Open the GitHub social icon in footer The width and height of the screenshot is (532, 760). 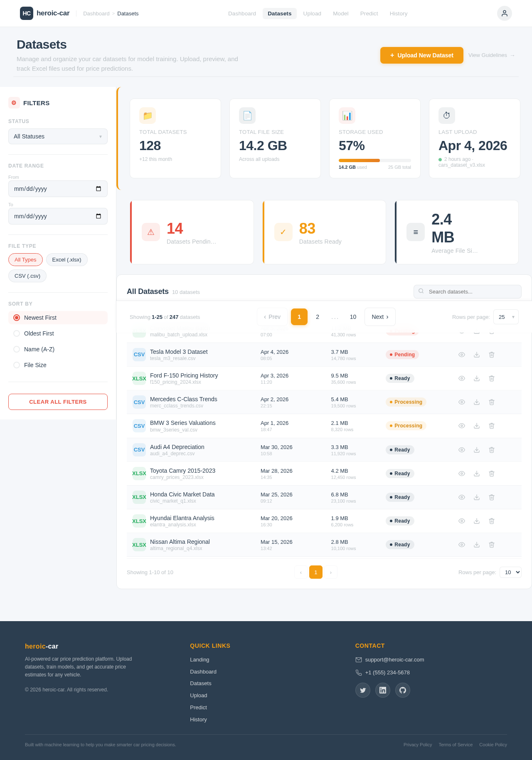coord(403,690)
